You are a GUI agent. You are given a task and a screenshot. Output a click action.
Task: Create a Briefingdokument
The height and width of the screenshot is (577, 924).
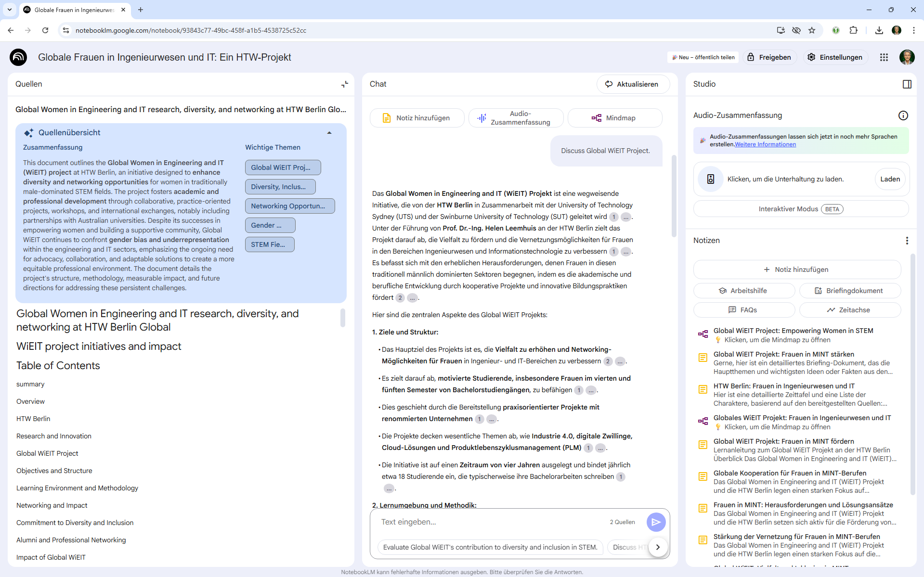[850, 291]
